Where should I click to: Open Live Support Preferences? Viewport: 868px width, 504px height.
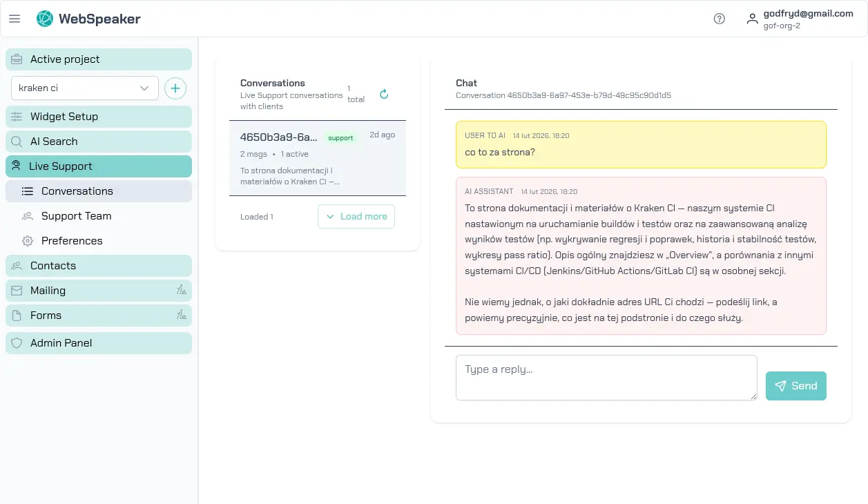(x=72, y=241)
